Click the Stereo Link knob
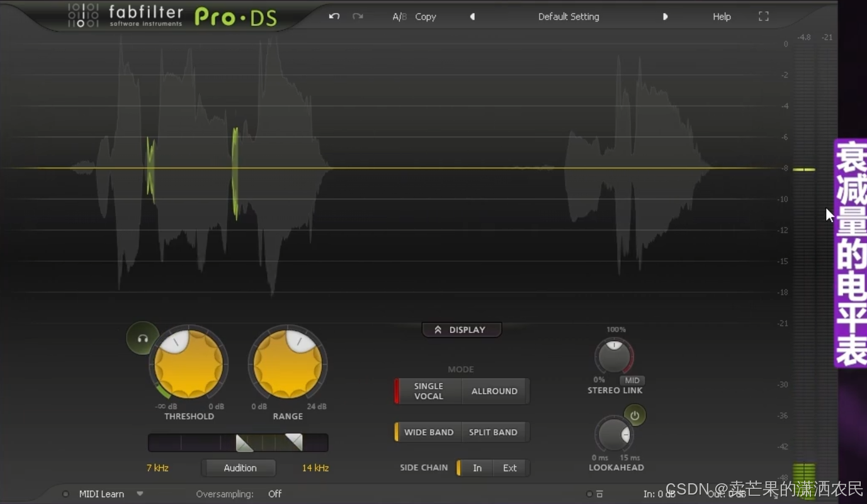Screen dimensions: 867x504 pos(614,357)
